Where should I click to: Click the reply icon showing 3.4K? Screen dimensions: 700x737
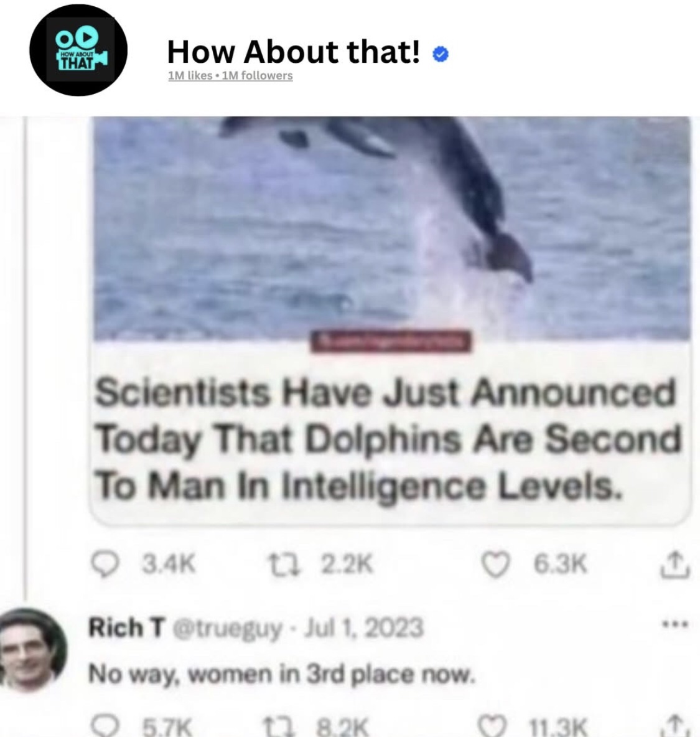tap(105, 565)
